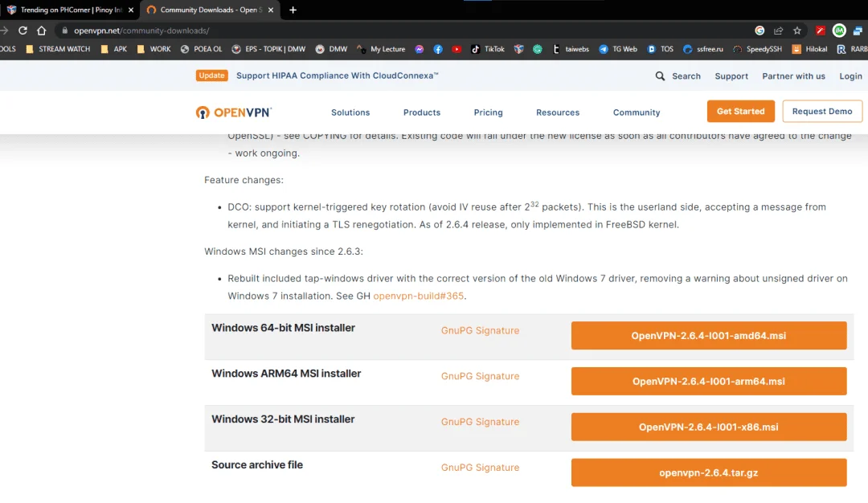The image size is (868, 503).
Task: Download OpenVPN-2.6.4-I001-x86.msi
Action: click(709, 427)
